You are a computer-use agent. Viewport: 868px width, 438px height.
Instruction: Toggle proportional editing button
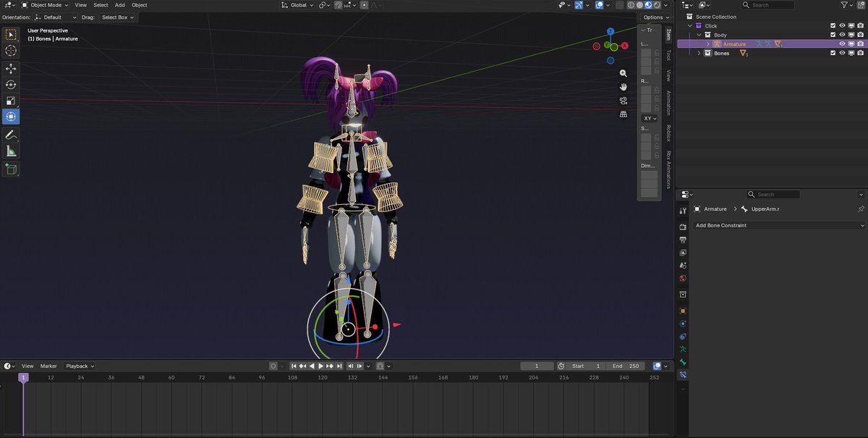(365, 5)
